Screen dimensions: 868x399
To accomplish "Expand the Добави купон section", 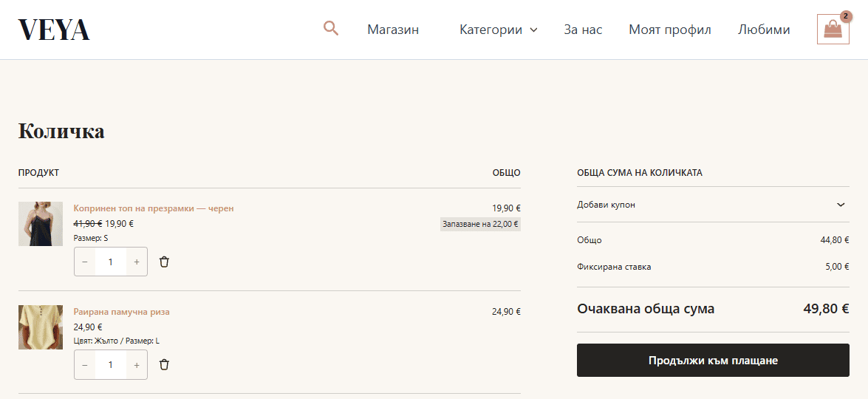I will [x=713, y=205].
